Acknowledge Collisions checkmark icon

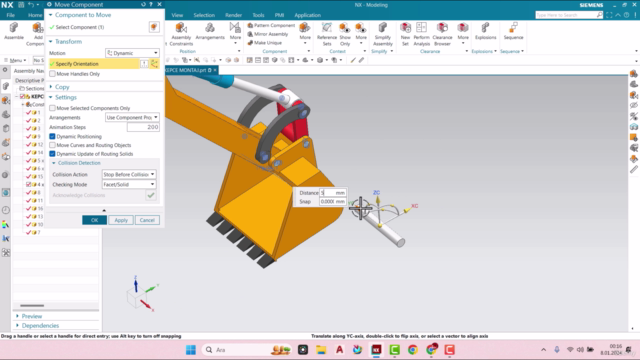coord(151,195)
